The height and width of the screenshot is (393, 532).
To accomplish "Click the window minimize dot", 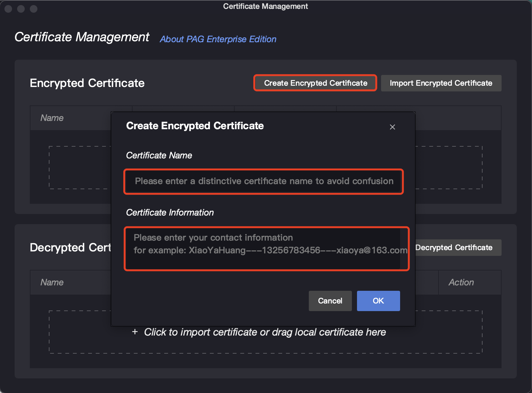I will click(x=21, y=9).
